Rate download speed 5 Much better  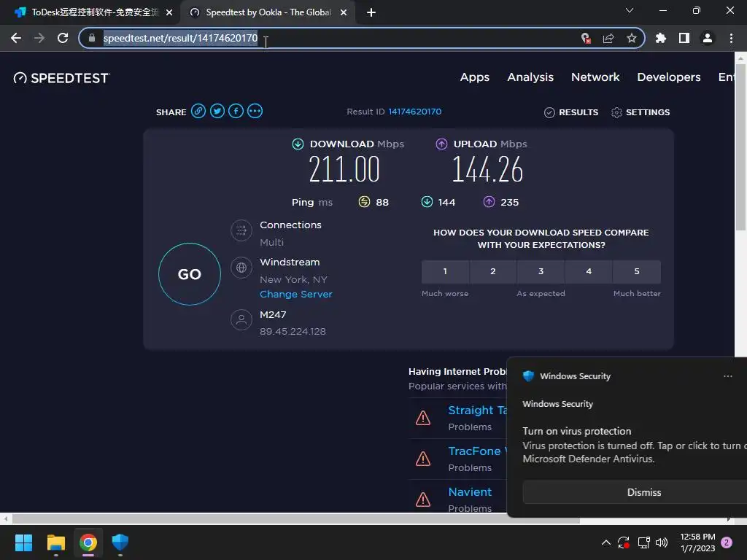(x=636, y=271)
